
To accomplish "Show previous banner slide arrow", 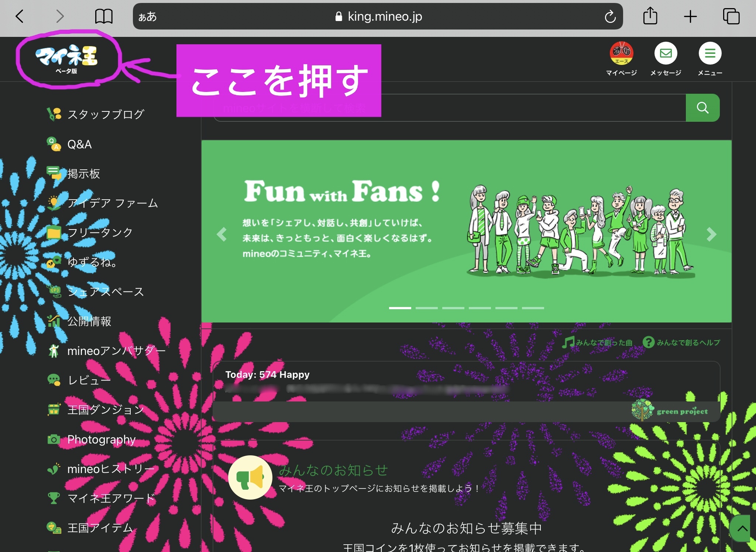I will 222,234.
